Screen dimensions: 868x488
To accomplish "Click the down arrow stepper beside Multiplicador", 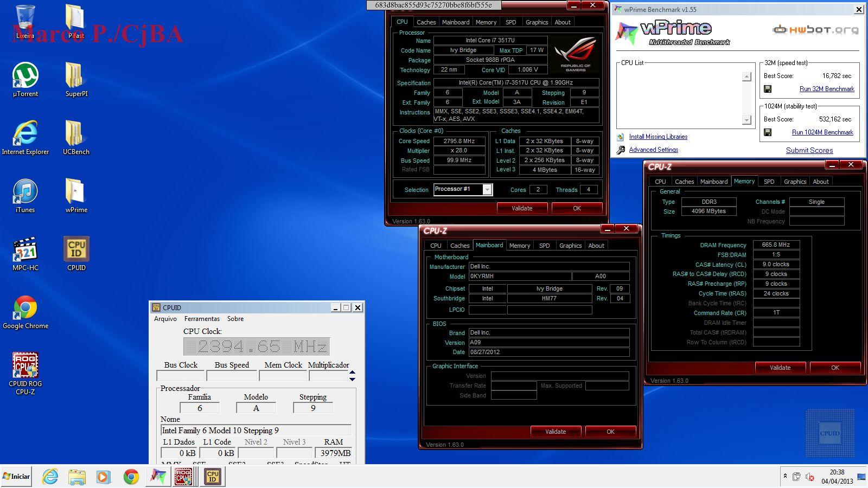I will [352, 379].
